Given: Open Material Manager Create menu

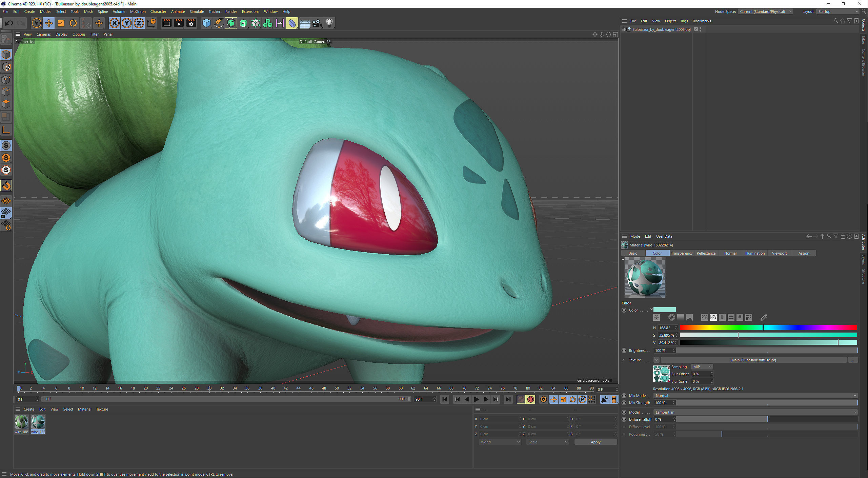Looking at the screenshot, I should pyautogui.click(x=29, y=409).
